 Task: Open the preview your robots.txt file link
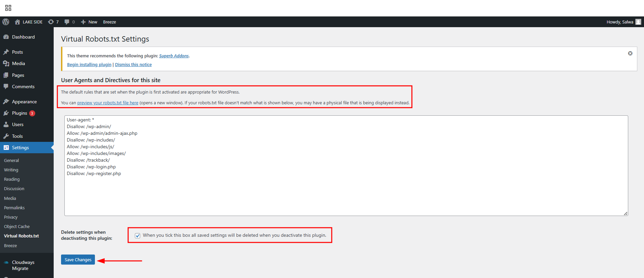(108, 103)
